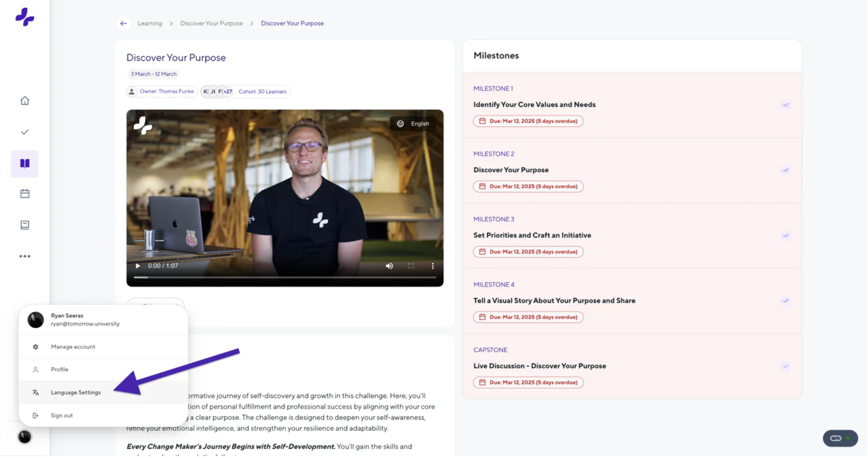Viewport: 868px width, 458px height.
Task: Enter fullscreen on the video
Action: (411, 266)
